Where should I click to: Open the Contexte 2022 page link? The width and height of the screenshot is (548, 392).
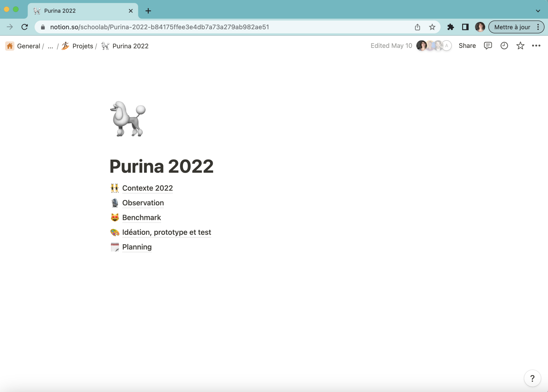tap(147, 188)
